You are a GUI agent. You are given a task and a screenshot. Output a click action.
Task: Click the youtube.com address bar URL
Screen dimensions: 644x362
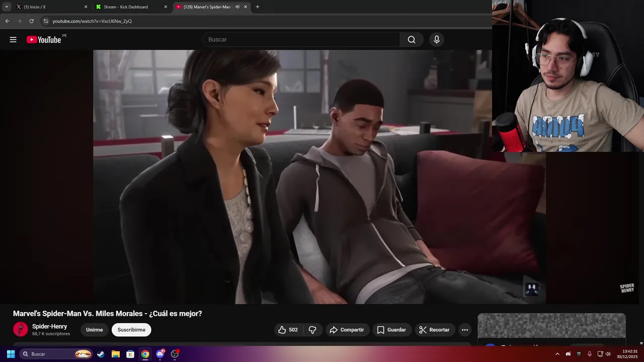[92, 21]
